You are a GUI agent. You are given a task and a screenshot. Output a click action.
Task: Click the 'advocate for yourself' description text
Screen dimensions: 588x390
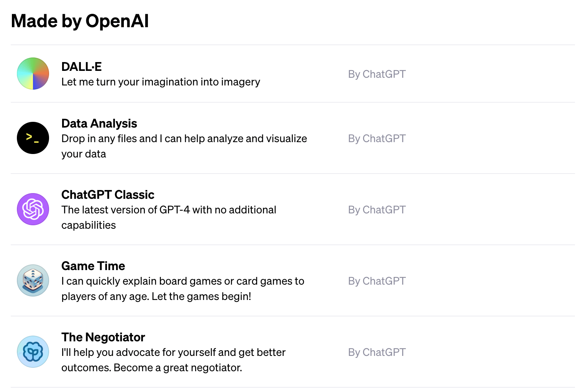pyautogui.click(x=173, y=360)
